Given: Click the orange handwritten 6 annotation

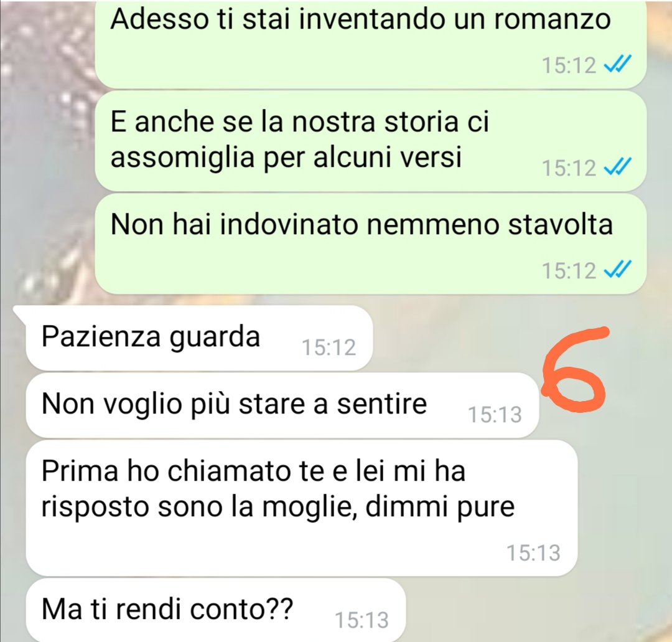Looking at the screenshot, I should [574, 369].
